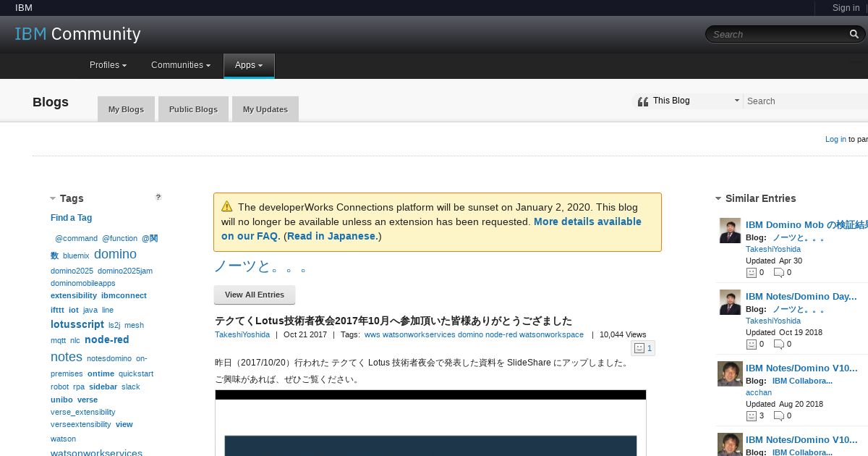Click the warning icon in sunset notice
868x456 pixels.
[x=227, y=206]
